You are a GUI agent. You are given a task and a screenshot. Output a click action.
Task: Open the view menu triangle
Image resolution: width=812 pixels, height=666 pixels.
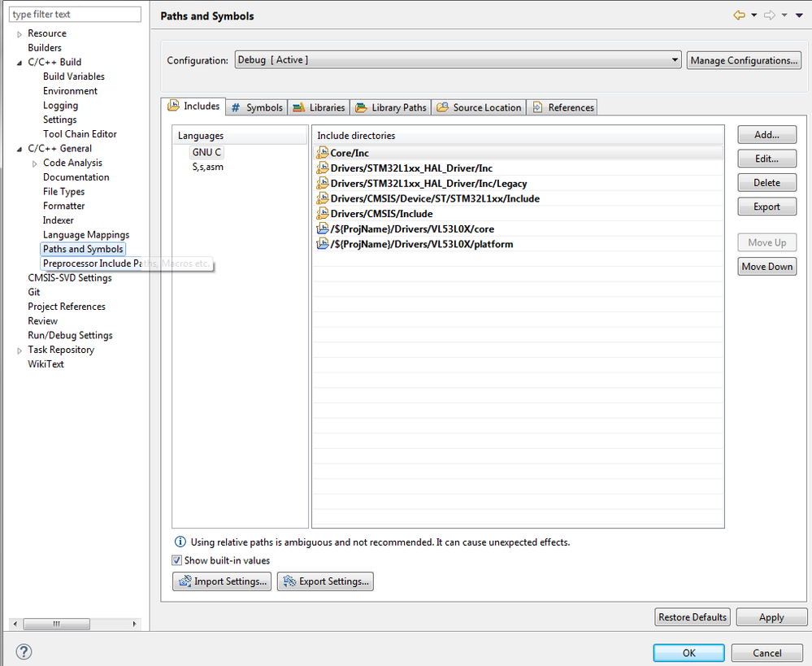click(800, 15)
